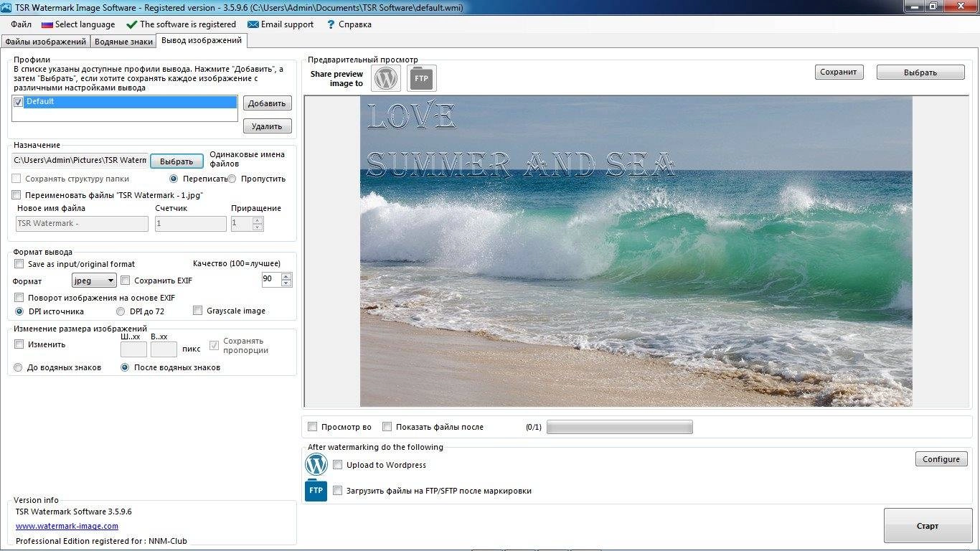Click the Ш..xx width input field
This screenshot has width=980, height=551.
pyautogui.click(x=133, y=349)
